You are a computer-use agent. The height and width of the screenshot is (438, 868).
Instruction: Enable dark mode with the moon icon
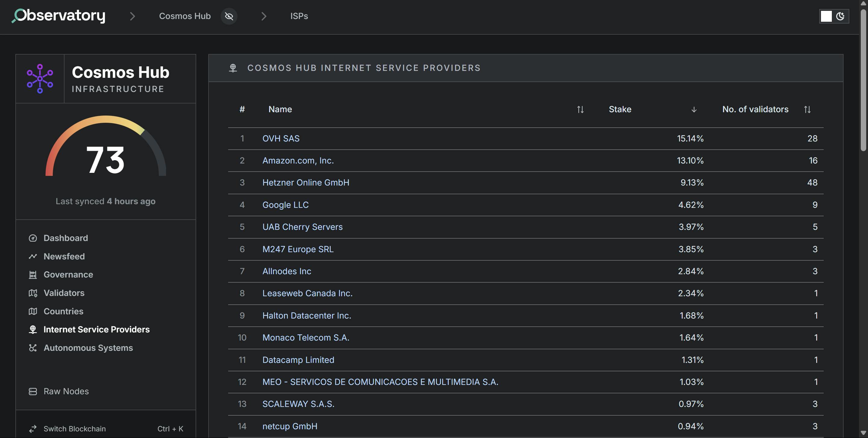tap(840, 16)
